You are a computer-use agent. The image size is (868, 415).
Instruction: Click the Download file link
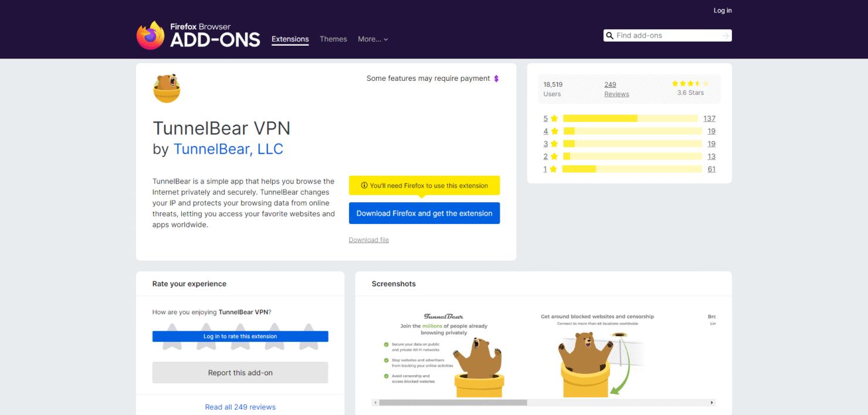click(369, 240)
